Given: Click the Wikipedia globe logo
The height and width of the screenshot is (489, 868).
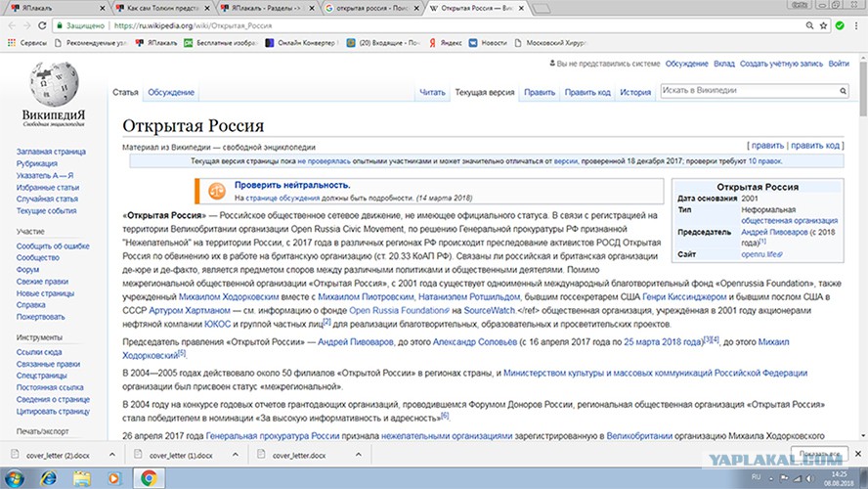Looking at the screenshot, I should coord(54,84).
